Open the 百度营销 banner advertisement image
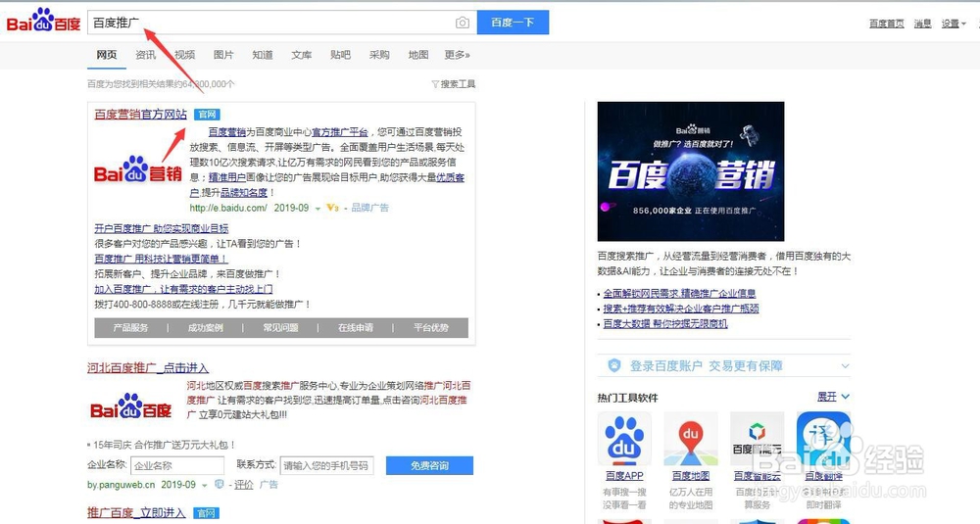Viewport: 980px width, 524px height. pyautogui.click(x=691, y=171)
